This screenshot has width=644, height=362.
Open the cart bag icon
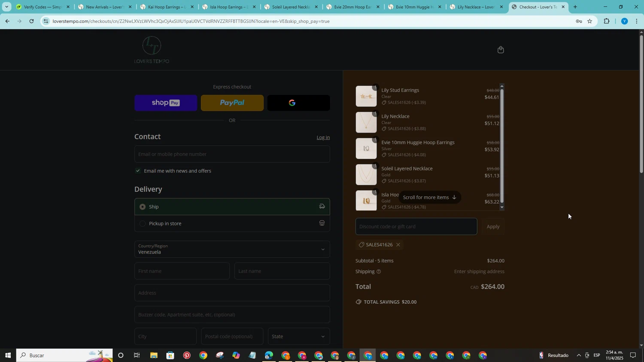501,50
